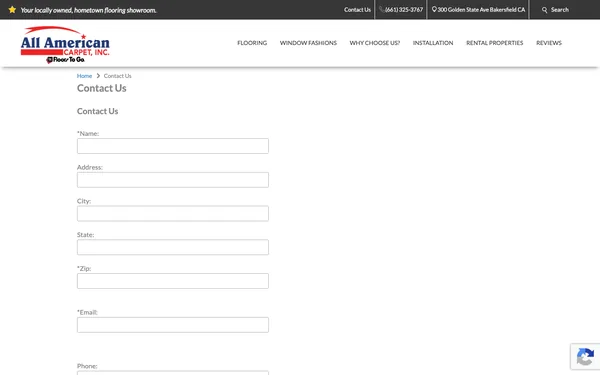Click the Address input field
600x375 pixels.
click(173, 180)
